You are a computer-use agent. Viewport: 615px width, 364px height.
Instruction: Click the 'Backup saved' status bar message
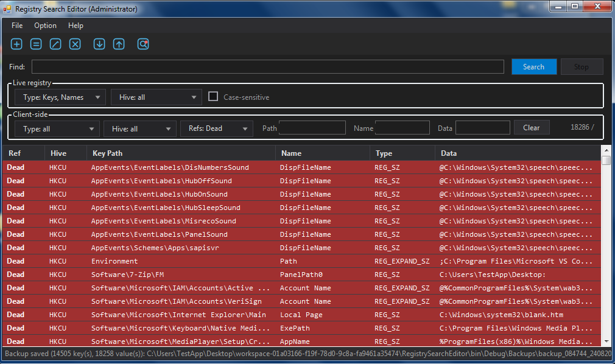click(x=308, y=354)
